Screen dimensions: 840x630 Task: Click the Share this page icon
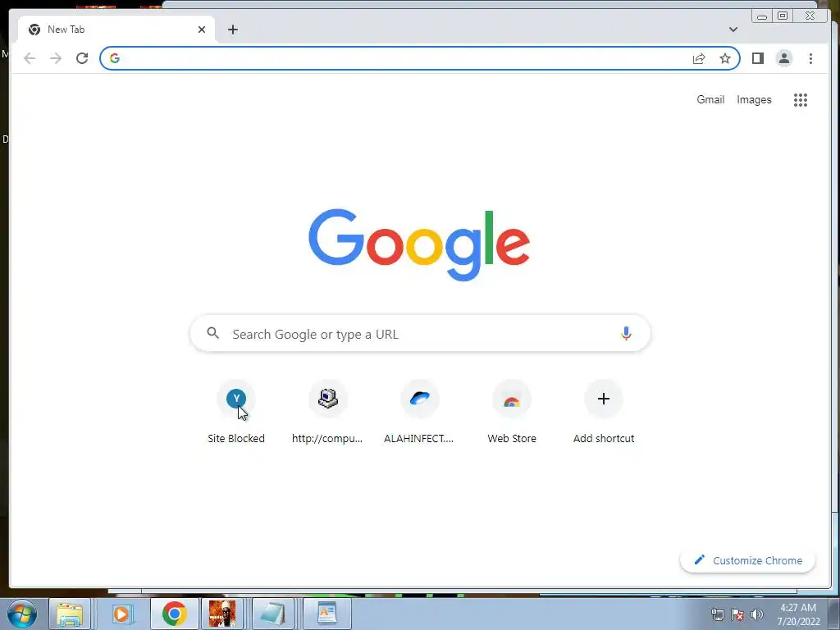[699, 58]
